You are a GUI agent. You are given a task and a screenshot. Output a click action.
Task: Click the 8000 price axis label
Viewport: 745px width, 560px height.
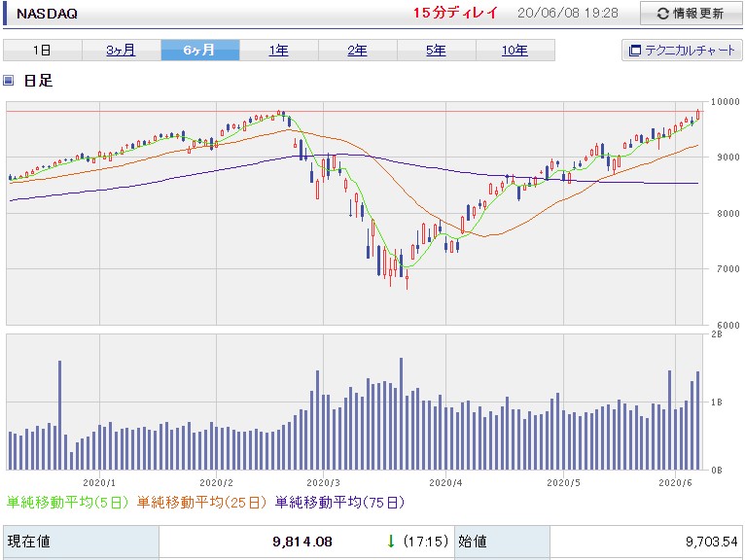click(727, 213)
